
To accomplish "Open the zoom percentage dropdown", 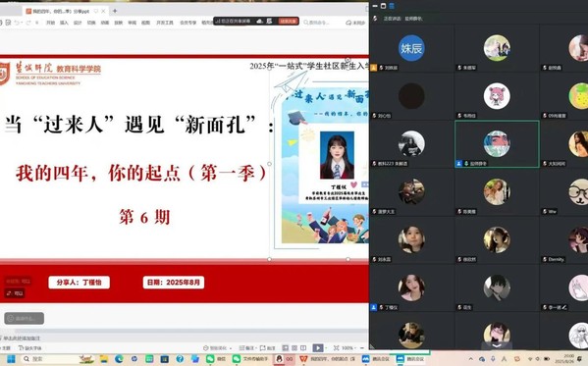I will point(348,348).
